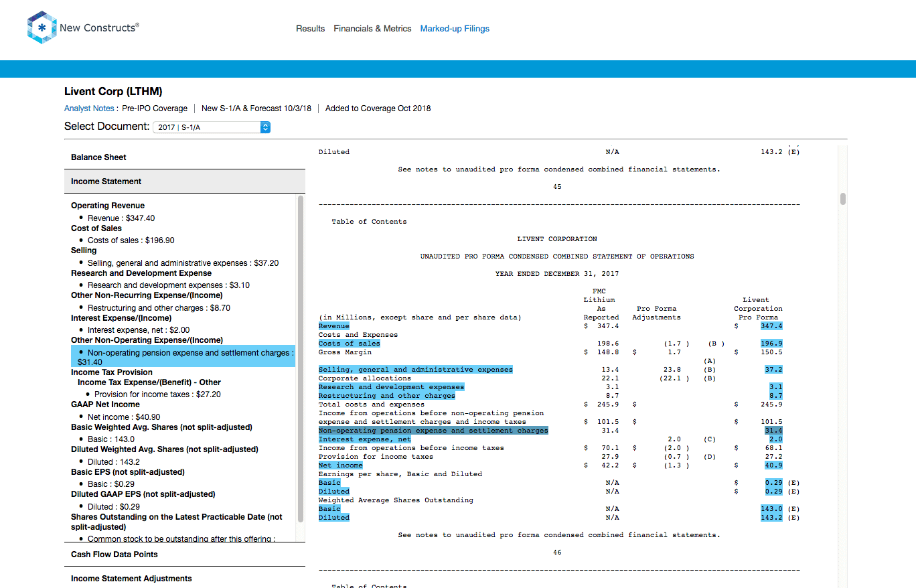Viewport: 916px width, 588px height.
Task: Expand Income Statement Adjustments section
Action: [185, 579]
